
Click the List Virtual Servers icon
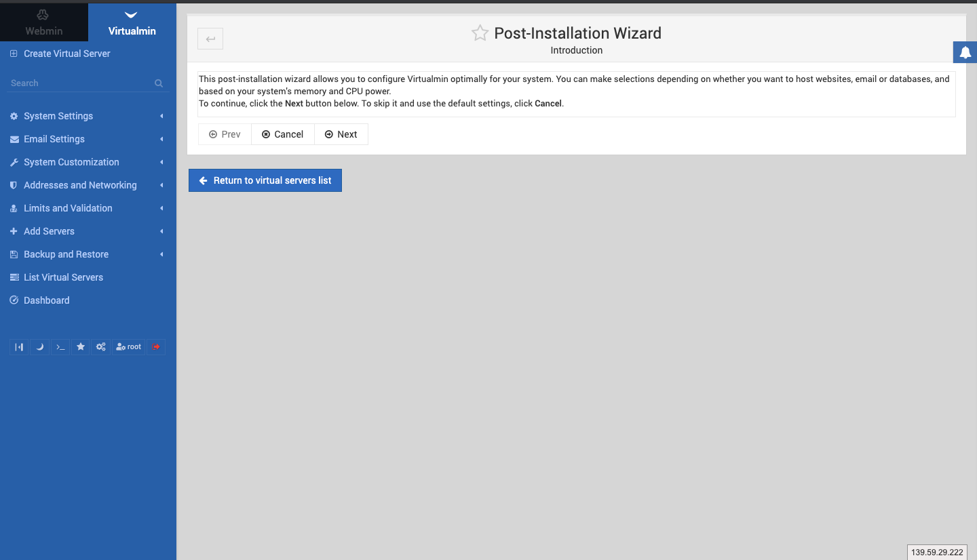click(x=14, y=277)
